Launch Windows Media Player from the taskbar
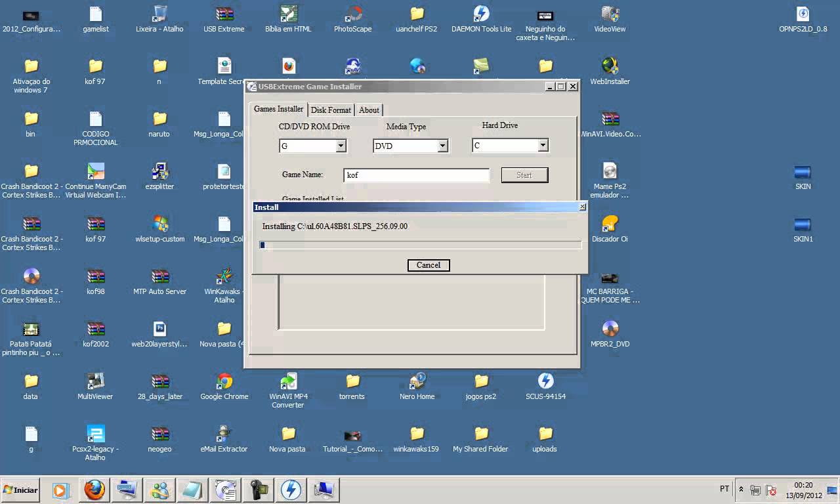Viewport: 840px width, 504px height. (61, 490)
